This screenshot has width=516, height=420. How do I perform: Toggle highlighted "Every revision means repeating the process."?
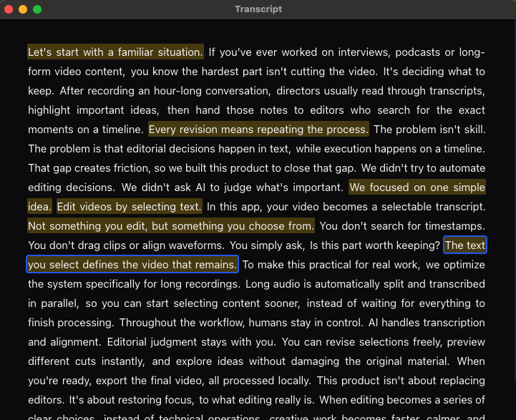(x=258, y=130)
